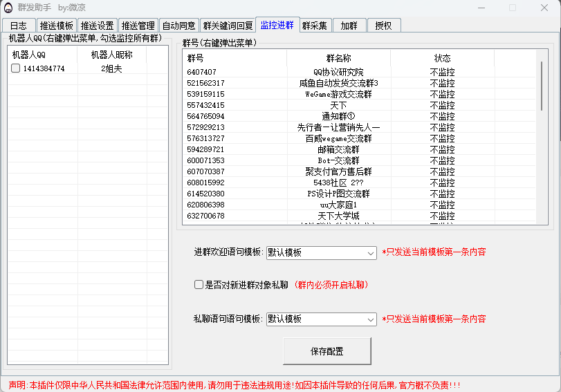The width and height of the screenshot is (561, 392).
Task: Select the 推送管理 tab
Action: pos(138,26)
